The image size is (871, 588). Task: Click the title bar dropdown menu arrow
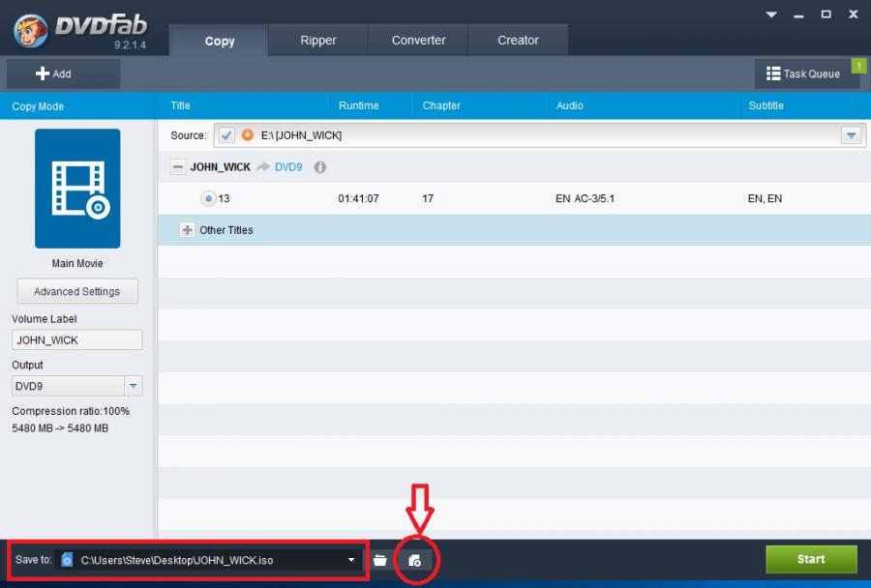coord(771,15)
